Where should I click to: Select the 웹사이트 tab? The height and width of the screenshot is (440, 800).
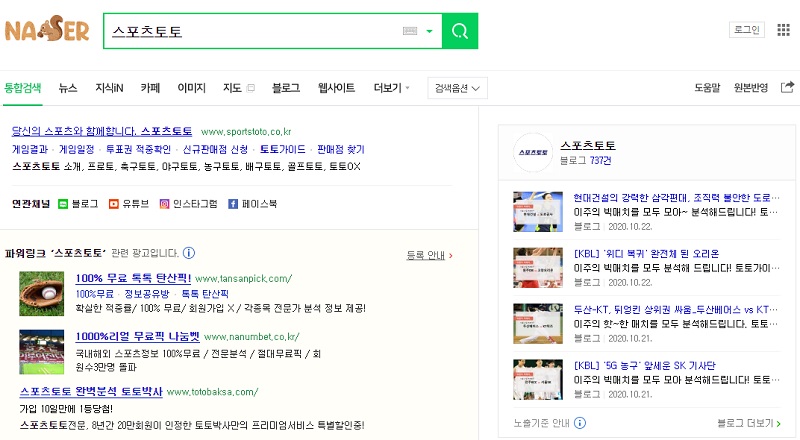click(336, 88)
